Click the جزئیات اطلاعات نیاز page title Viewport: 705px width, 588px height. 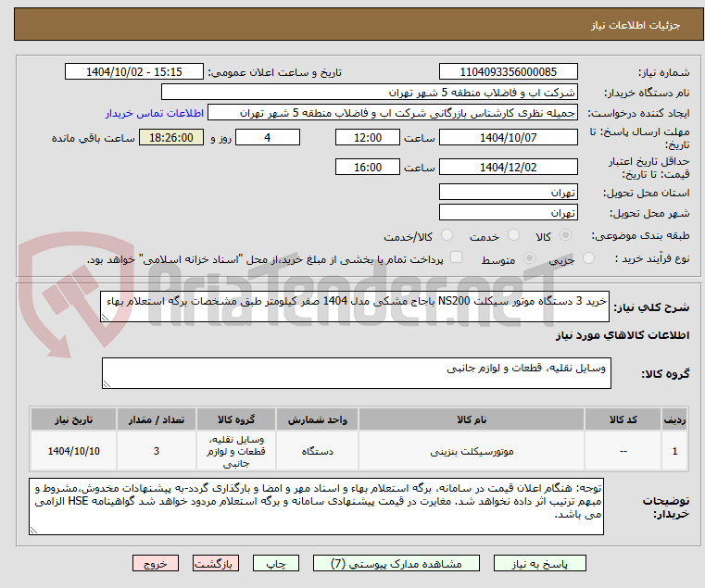point(636,25)
